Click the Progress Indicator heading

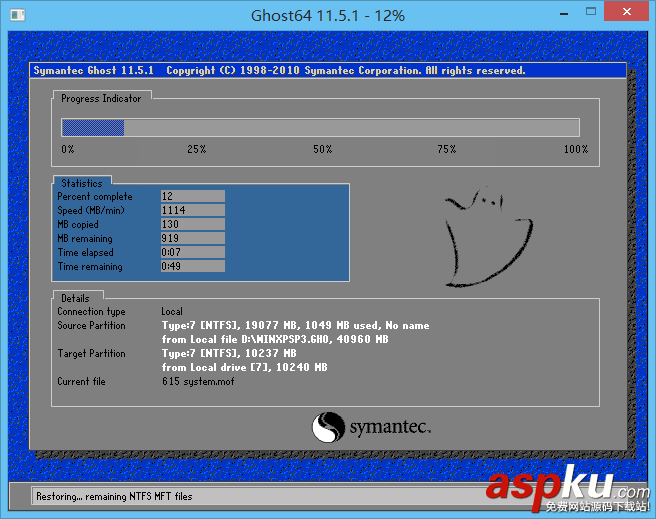tap(101, 99)
